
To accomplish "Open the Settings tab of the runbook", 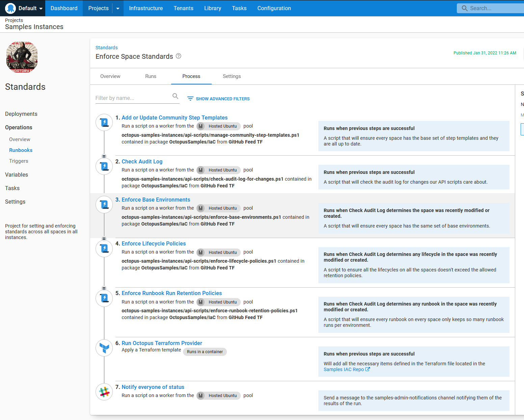I will pos(232,76).
